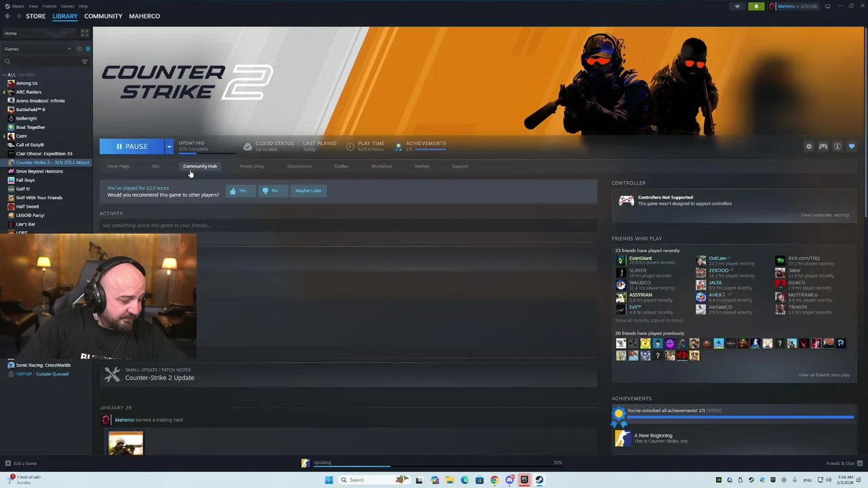Open A New Beginning achievement
This screenshot has width=868, height=488.
tap(732, 438)
